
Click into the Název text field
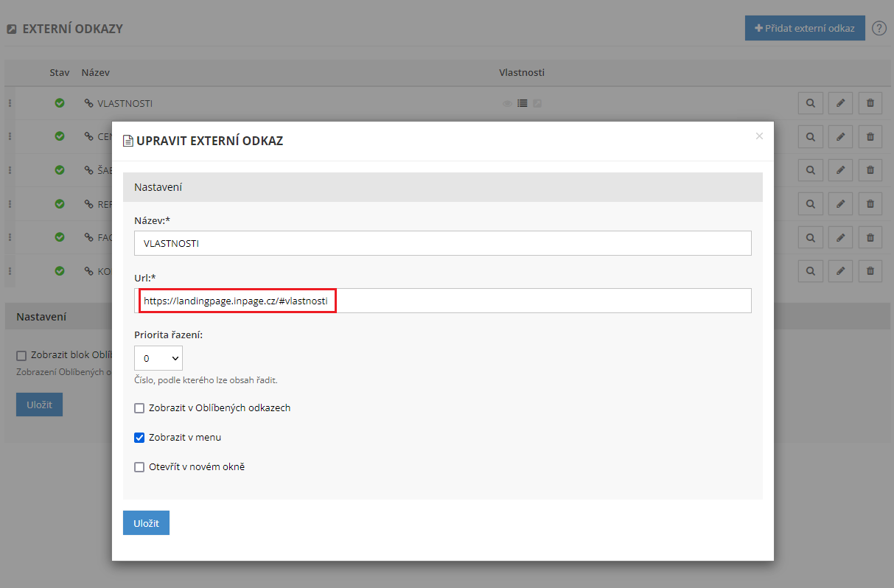[x=442, y=243]
